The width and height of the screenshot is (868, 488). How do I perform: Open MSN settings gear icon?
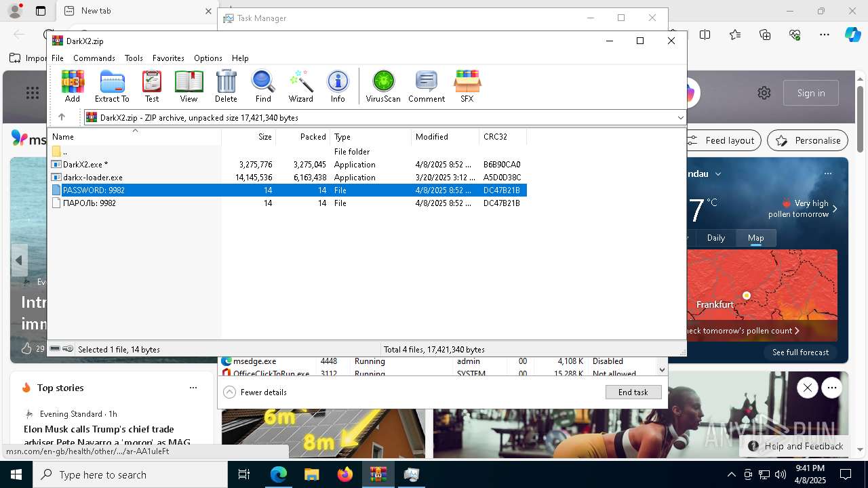tap(764, 94)
